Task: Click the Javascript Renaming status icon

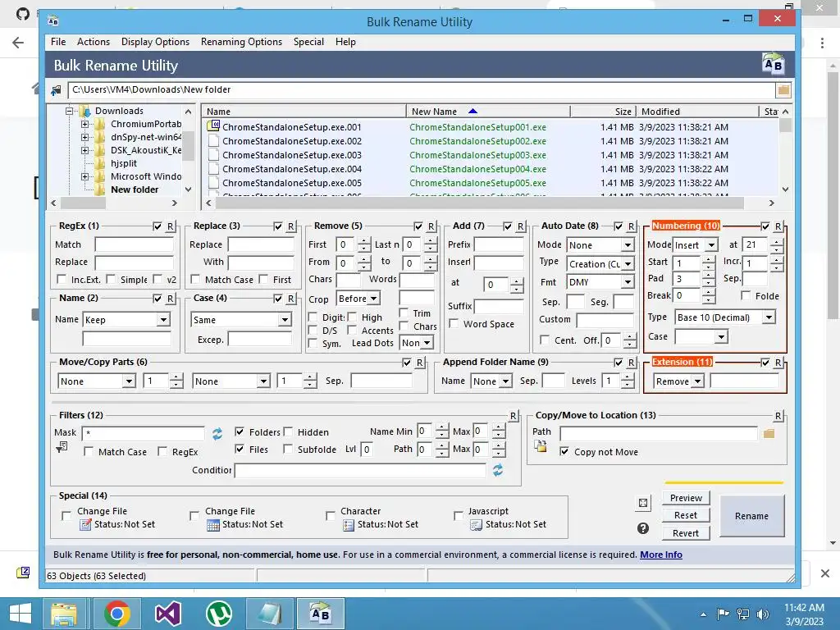Action: pyautogui.click(x=477, y=524)
